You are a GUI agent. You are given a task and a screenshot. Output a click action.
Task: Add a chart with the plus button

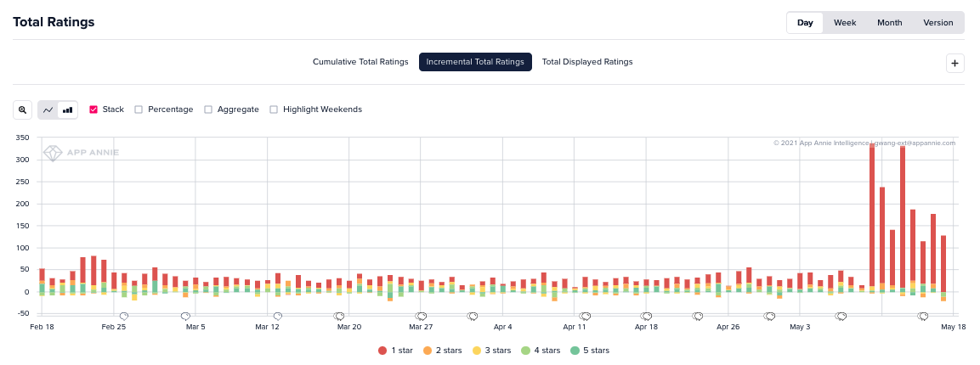[x=955, y=63]
